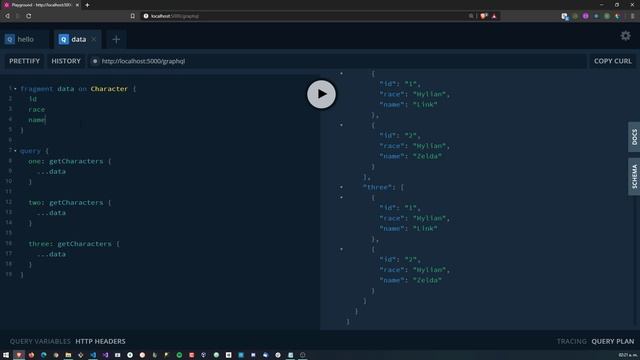Collapse the Zelda object above "three" key
640x360 pixels.
pyautogui.click(x=341, y=125)
